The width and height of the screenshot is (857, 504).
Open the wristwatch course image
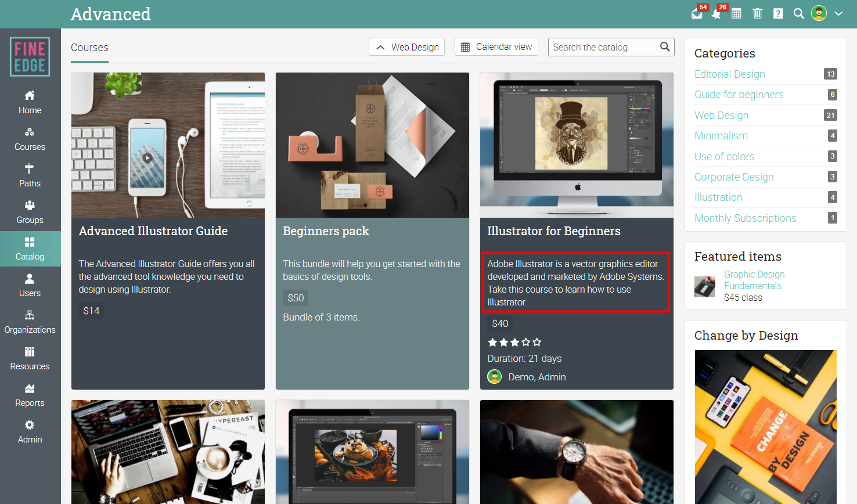pos(577,452)
